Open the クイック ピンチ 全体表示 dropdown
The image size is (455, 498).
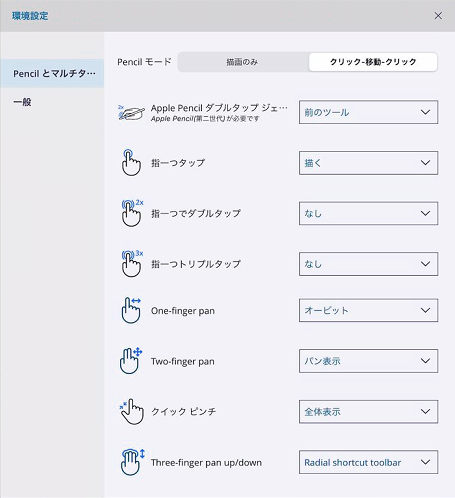tap(368, 412)
